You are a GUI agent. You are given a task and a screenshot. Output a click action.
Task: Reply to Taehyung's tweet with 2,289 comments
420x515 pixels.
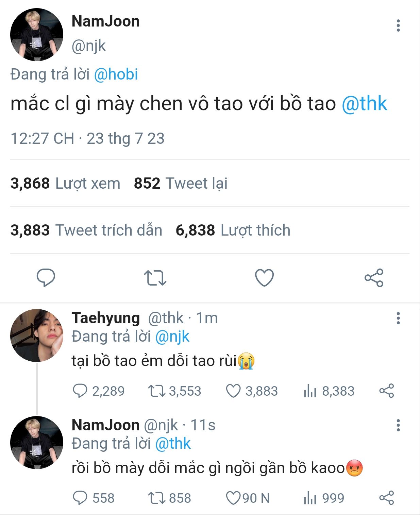80,391
